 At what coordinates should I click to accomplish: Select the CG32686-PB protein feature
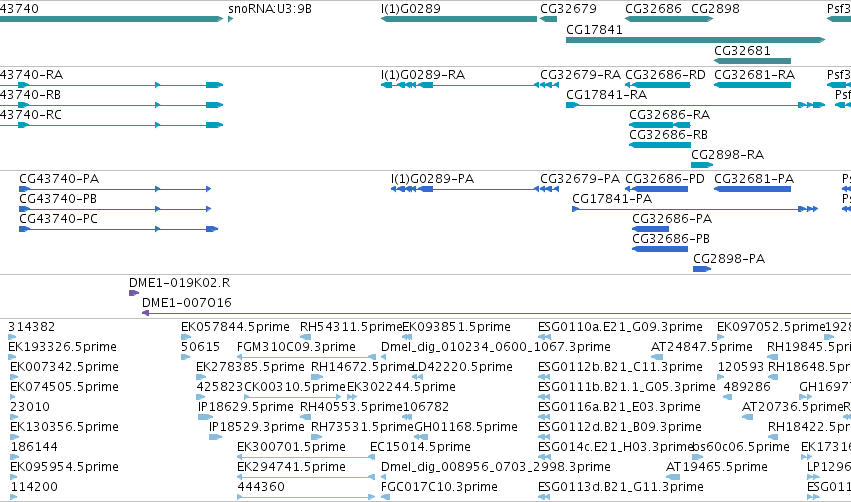(x=661, y=249)
